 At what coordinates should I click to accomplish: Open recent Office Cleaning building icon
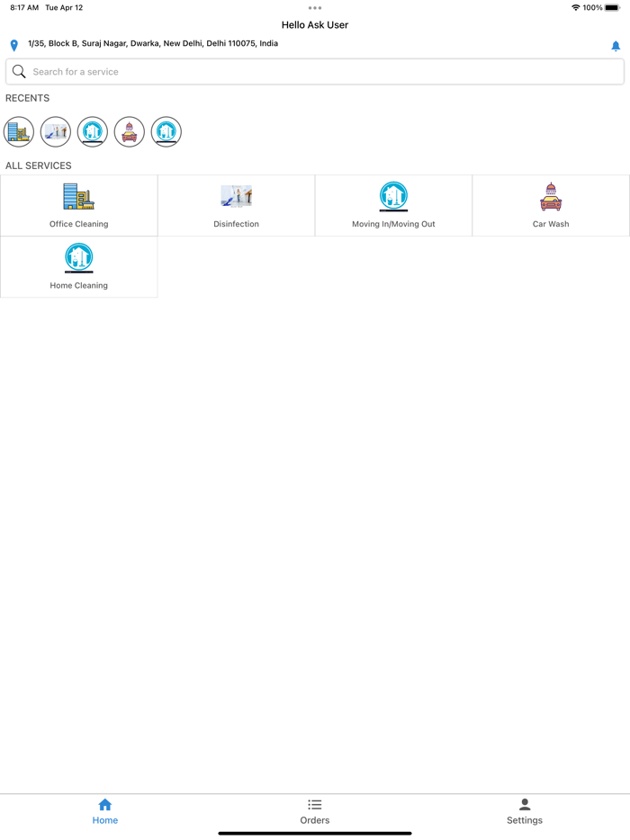tap(19, 132)
